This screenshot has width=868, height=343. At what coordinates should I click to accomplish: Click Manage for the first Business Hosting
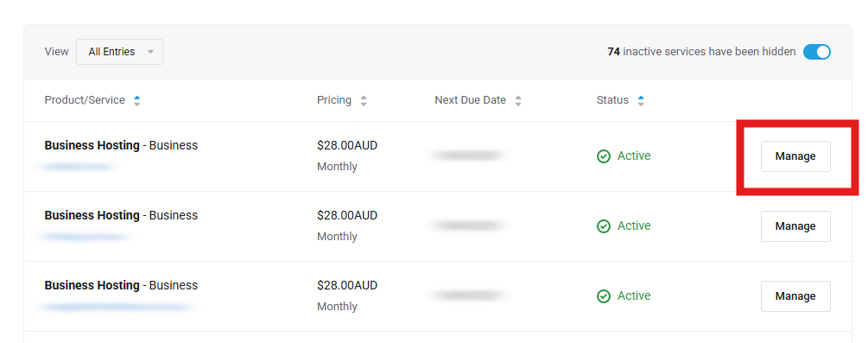(x=795, y=156)
